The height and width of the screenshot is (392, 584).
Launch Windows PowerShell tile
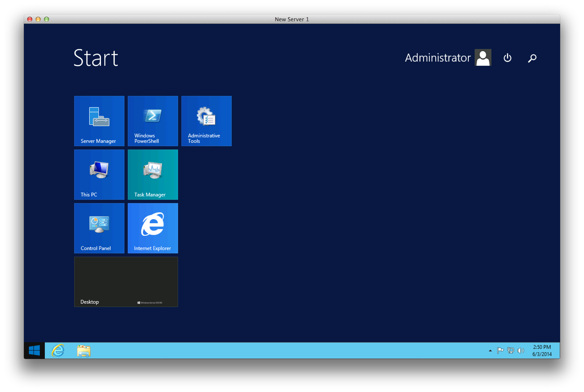pos(152,121)
